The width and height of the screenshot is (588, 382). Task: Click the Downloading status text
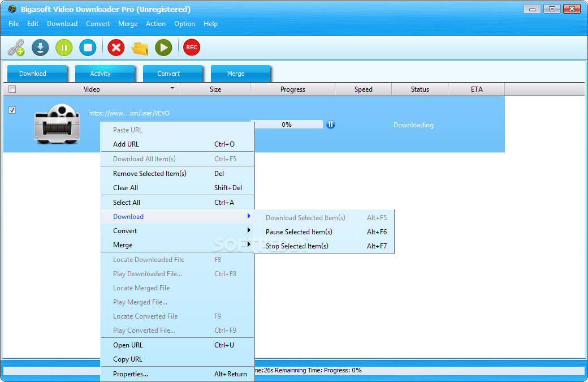[x=413, y=125]
